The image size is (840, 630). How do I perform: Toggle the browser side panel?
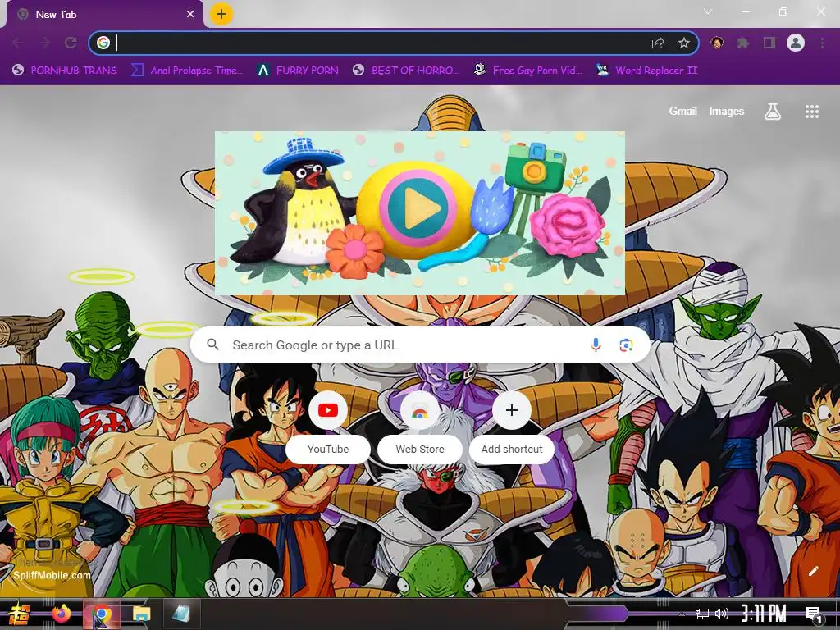click(769, 43)
